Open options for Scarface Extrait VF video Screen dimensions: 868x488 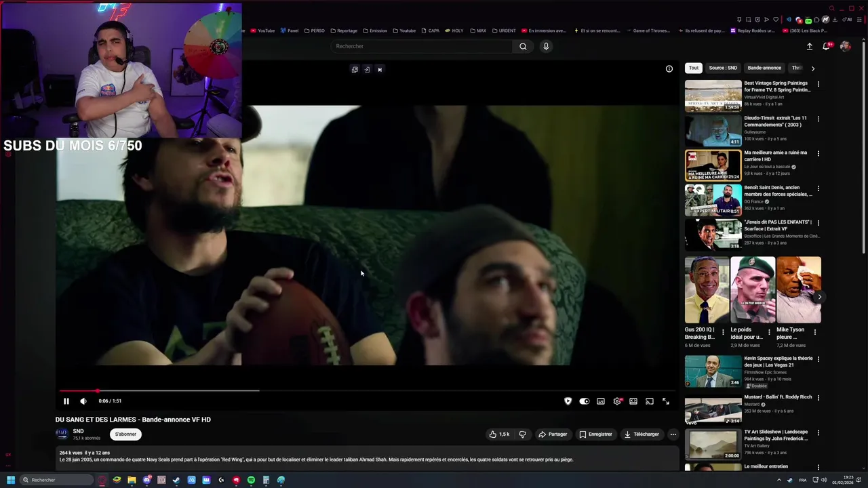pos(818,223)
